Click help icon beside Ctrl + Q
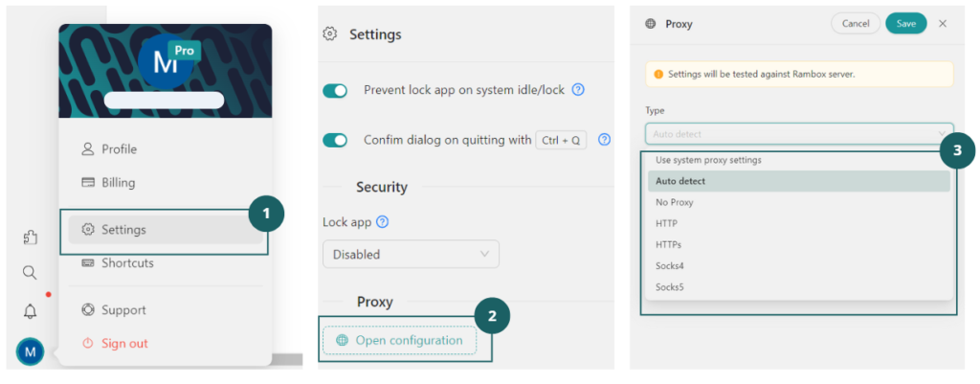The width and height of the screenshot is (980, 384). [605, 140]
